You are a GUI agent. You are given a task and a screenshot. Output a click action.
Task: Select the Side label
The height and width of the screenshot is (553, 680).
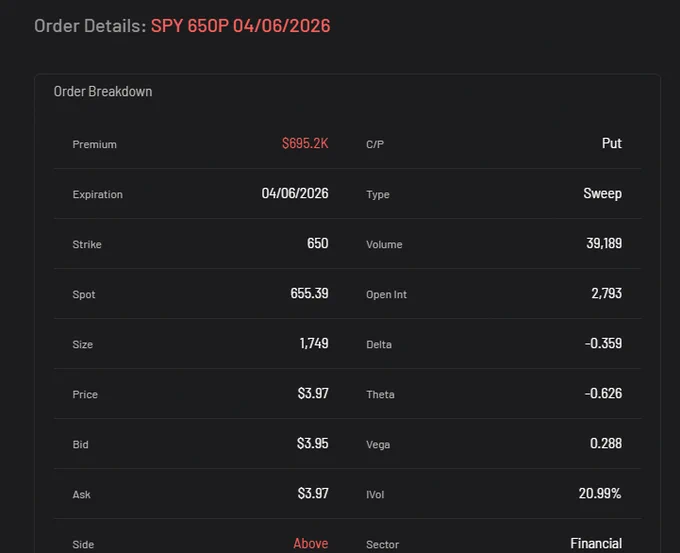click(83, 544)
